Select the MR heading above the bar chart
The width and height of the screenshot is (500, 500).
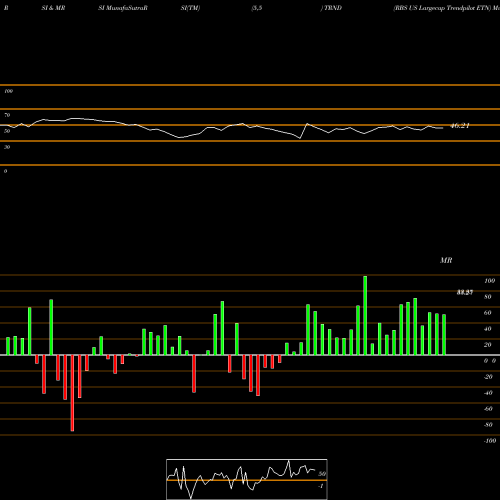click(x=446, y=260)
